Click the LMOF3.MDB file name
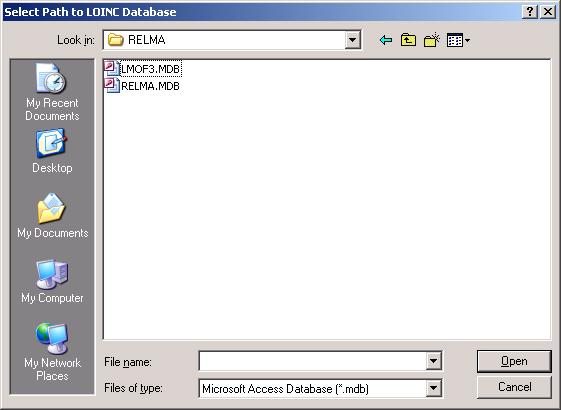 point(151,69)
